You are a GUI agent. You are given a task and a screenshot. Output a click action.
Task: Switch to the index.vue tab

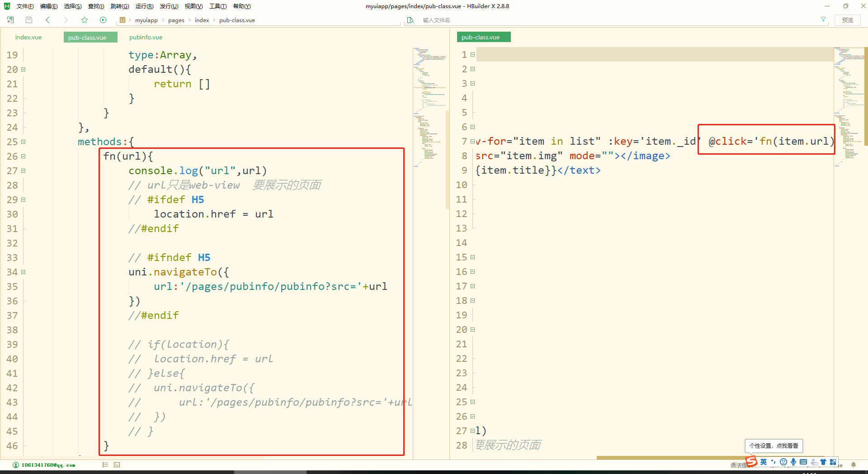pyautogui.click(x=28, y=37)
